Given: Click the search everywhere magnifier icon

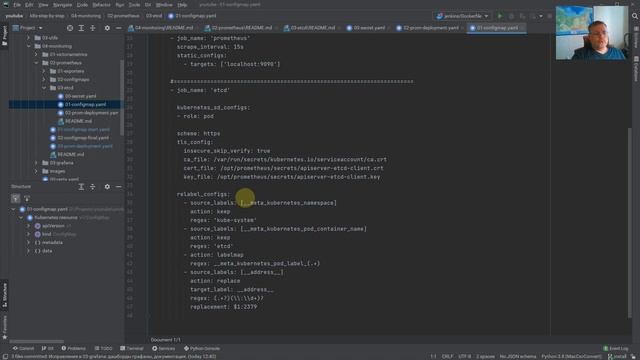Looking at the screenshot, I should [x=634, y=16].
